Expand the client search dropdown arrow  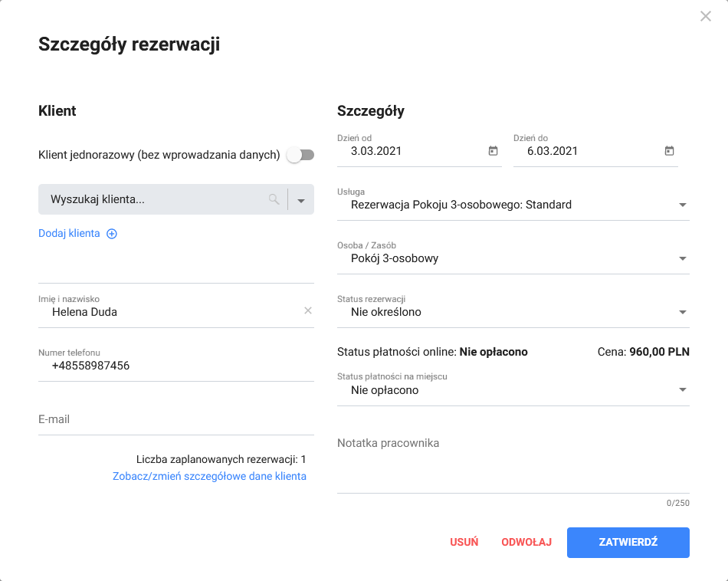tap(301, 200)
